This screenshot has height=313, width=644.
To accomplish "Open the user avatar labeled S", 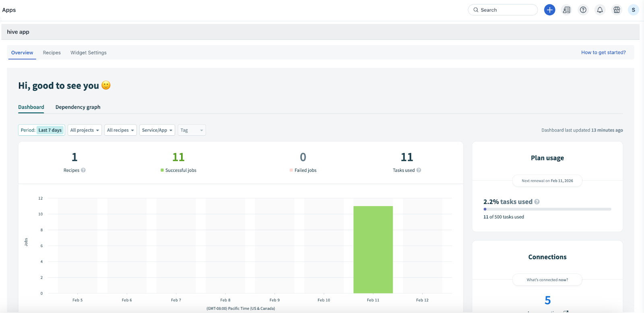I will tap(633, 10).
